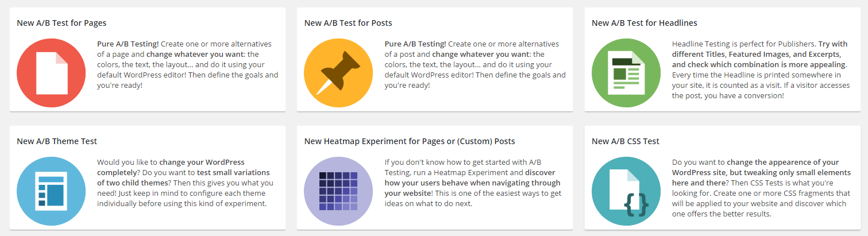
Task: Select the posts test description text
Action: [475, 64]
